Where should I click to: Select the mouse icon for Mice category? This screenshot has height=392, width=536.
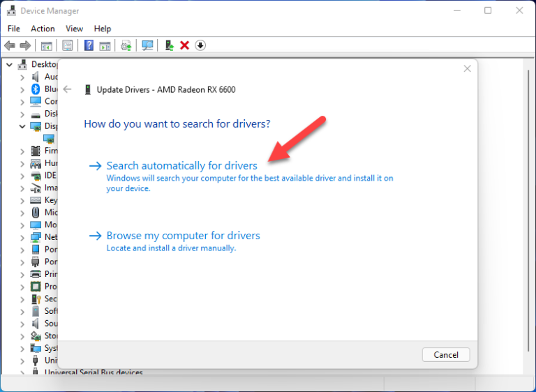(36, 213)
